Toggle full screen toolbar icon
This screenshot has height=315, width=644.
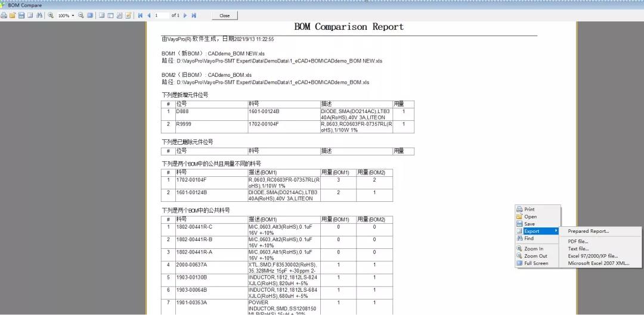(90, 15)
